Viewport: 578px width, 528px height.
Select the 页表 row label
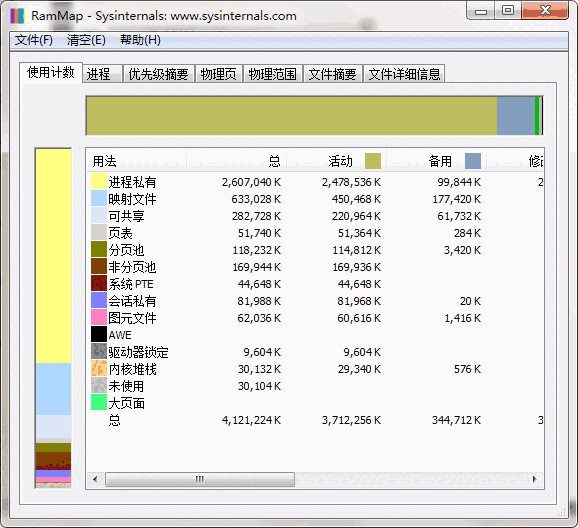[x=120, y=233]
